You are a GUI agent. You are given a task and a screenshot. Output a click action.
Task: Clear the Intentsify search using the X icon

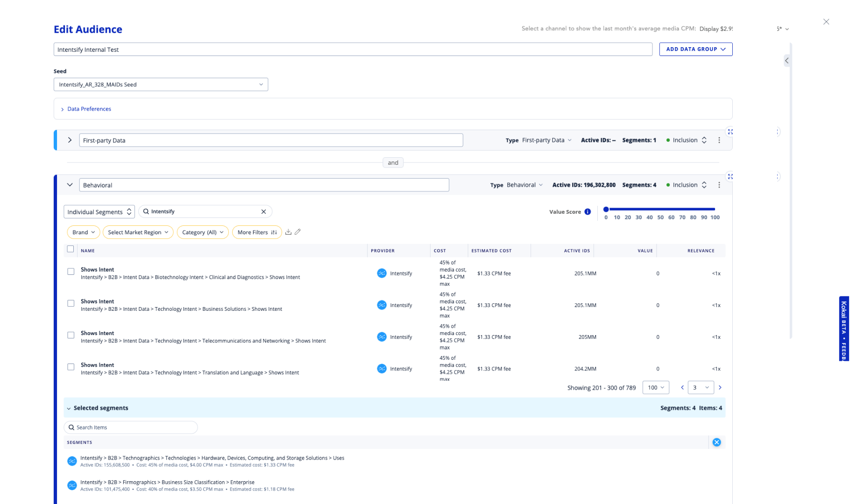tap(263, 211)
